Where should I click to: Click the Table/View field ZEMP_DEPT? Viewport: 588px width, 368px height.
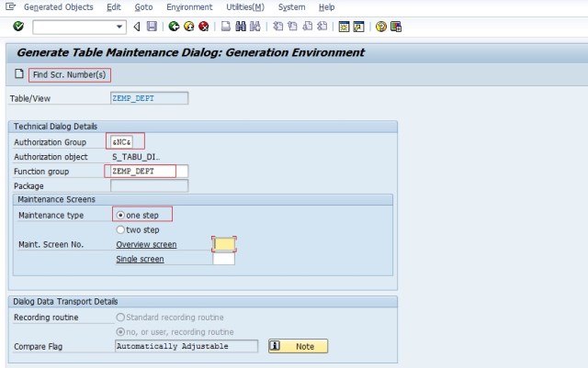click(x=149, y=98)
